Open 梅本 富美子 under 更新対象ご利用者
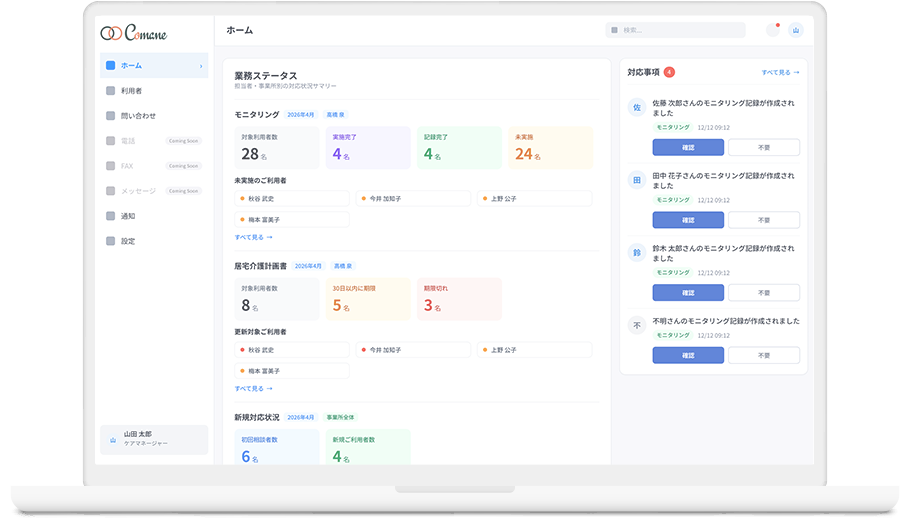Viewport: 910px width, 520px height. click(x=292, y=371)
